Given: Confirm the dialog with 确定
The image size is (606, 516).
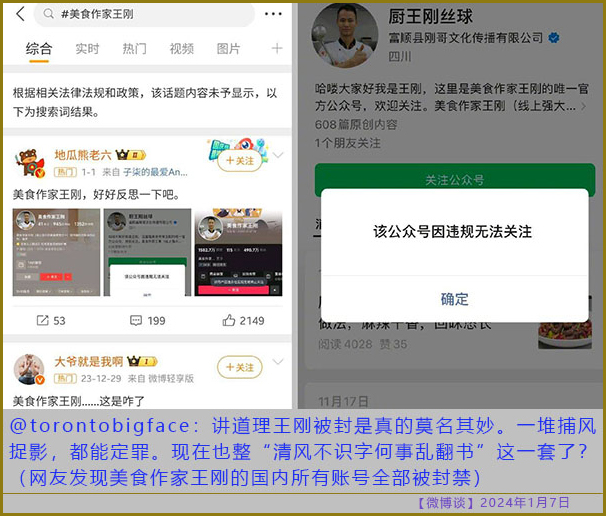Looking at the screenshot, I should [x=454, y=299].
